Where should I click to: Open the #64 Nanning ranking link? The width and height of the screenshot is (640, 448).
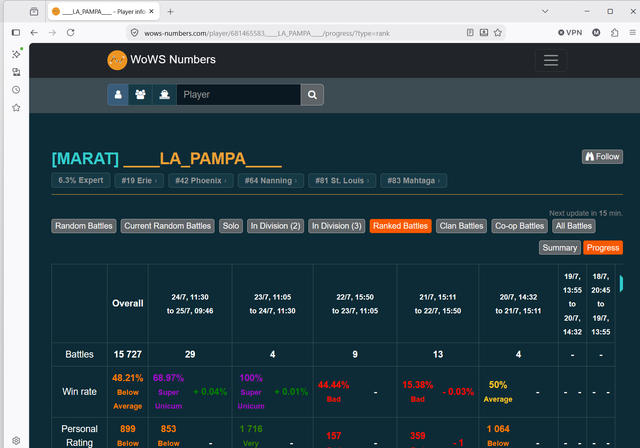point(271,180)
